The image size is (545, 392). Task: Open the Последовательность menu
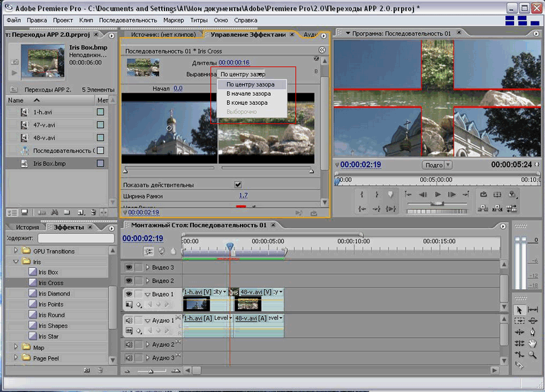point(128,20)
